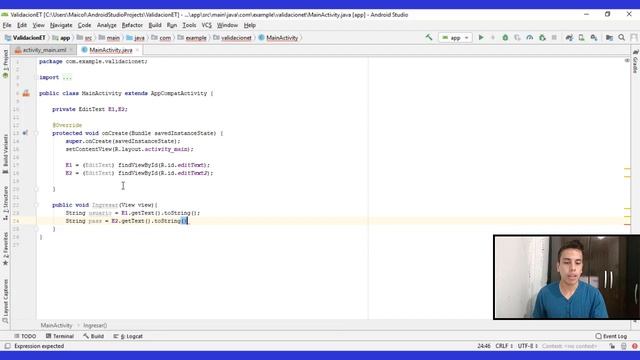Open the Run menu

pos(172,25)
